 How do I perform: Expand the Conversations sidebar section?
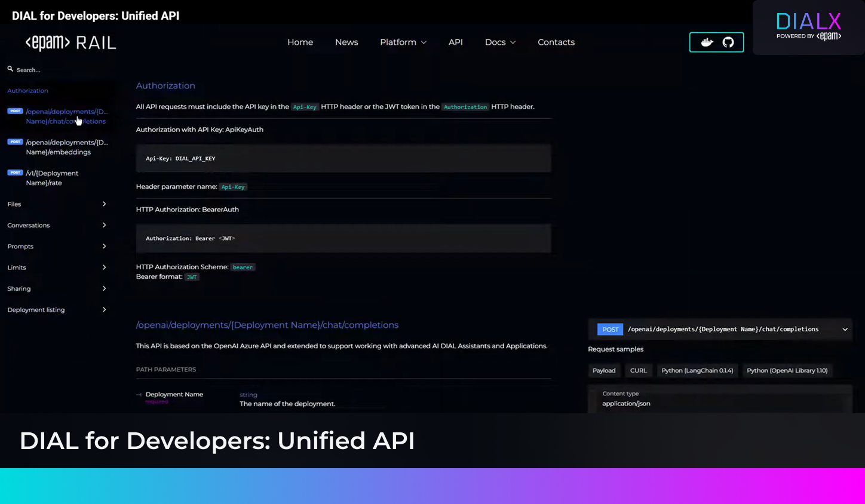[104, 225]
